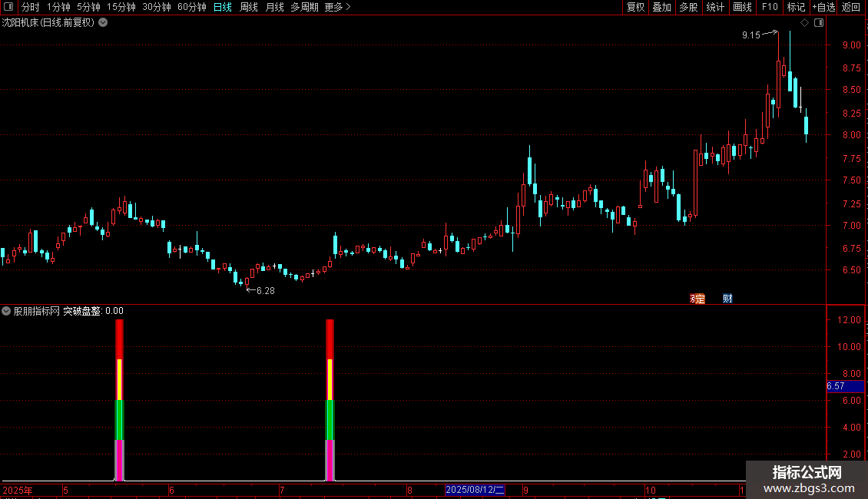Image resolution: width=868 pixels, height=499 pixels.
Task: Click the 股朋指标网 indicator name
Action: click(x=37, y=311)
